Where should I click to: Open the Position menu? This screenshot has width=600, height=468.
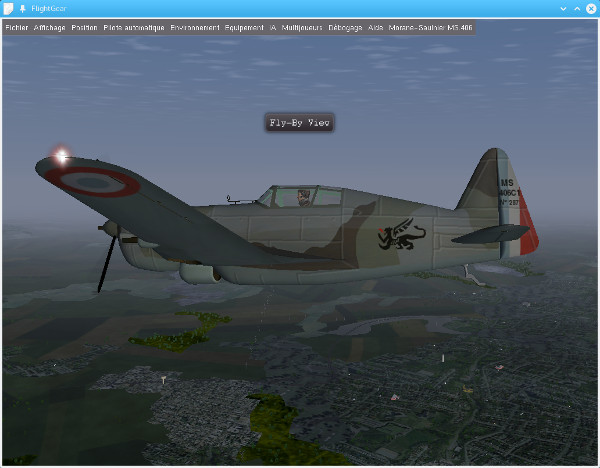pos(85,28)
